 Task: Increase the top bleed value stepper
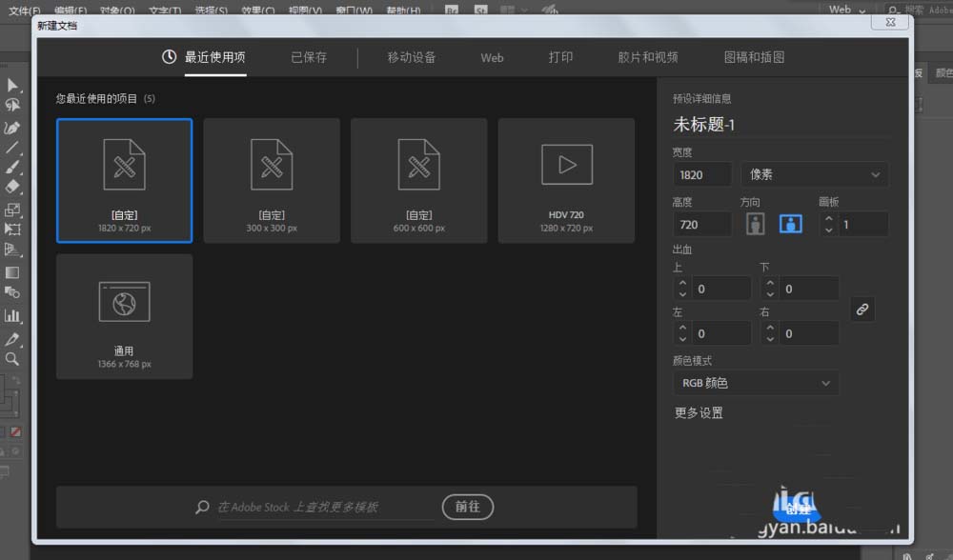(682, 284)
